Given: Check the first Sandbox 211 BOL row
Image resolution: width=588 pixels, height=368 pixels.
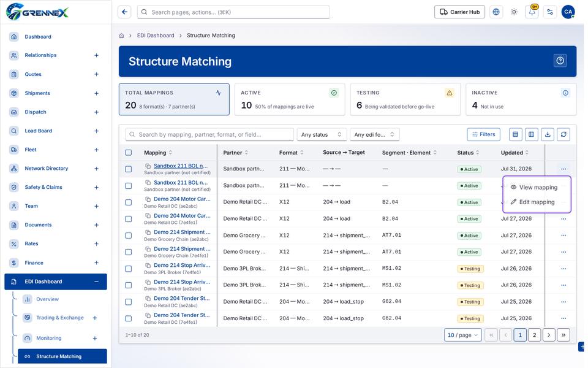Looking at the screenshot, I should point(128,169).
